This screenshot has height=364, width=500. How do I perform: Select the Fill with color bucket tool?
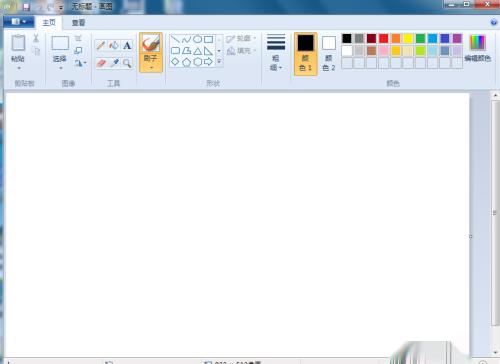[114, 46]
